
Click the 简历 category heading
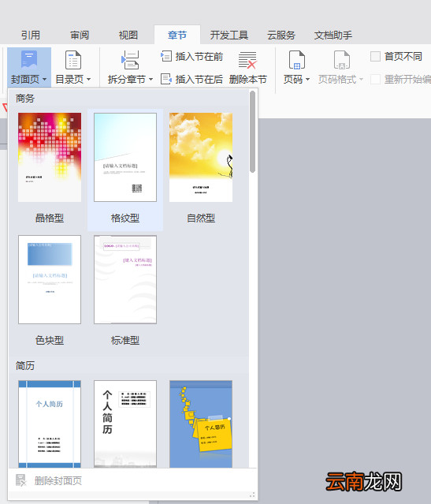click(x=24, y=365)
